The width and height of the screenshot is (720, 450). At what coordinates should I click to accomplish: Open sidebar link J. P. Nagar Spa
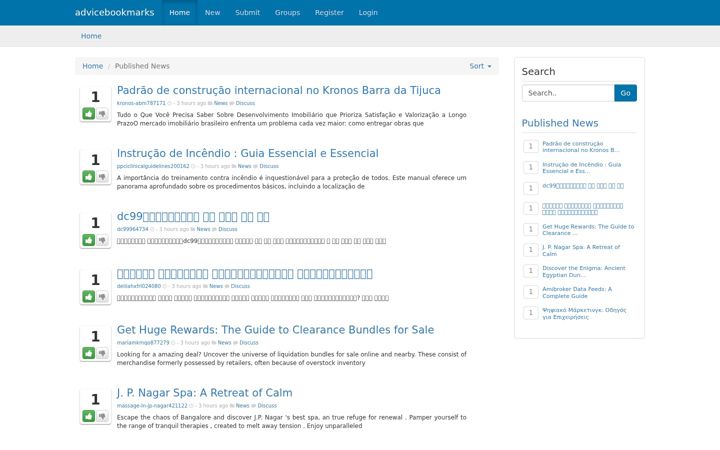click(581, 250)
